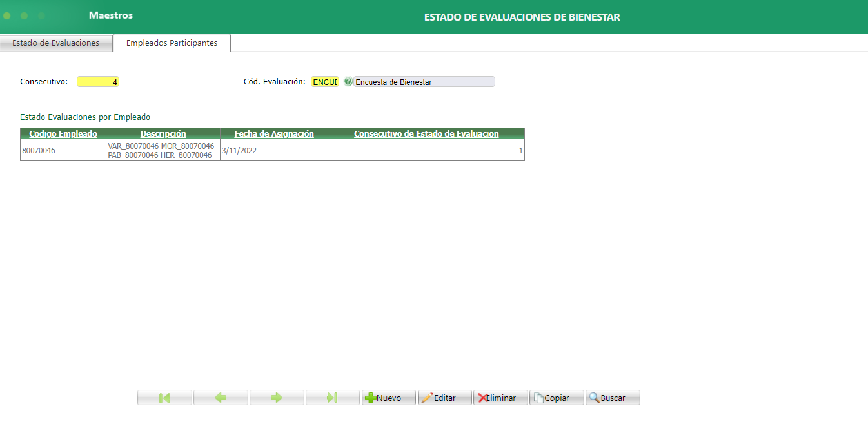Click the Cód. Evaluación code field
The height and width of the screenshot is (424, 868).
(325, 82)
